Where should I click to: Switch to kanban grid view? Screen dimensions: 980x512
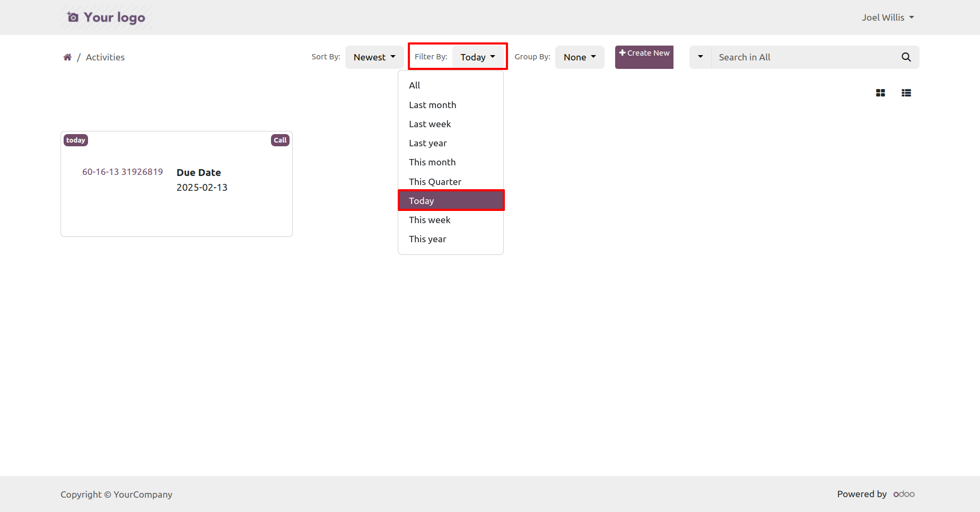coord(880,93)
